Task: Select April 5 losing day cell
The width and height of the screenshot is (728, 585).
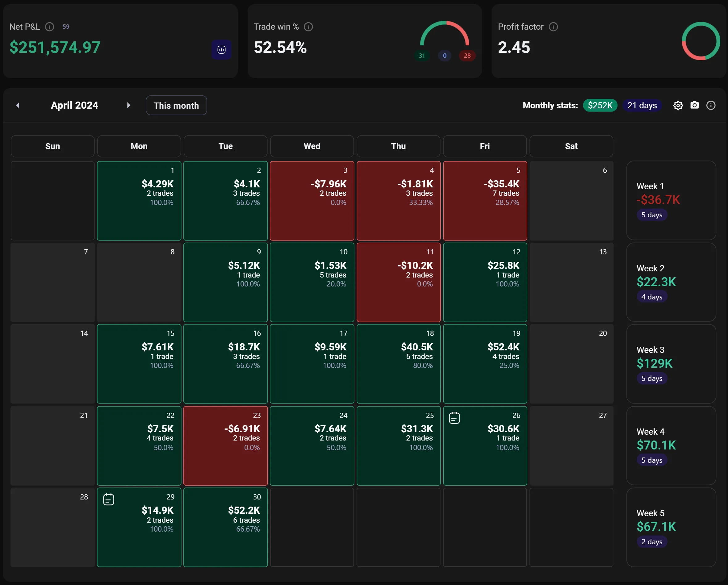Action: tap(484, 201)
